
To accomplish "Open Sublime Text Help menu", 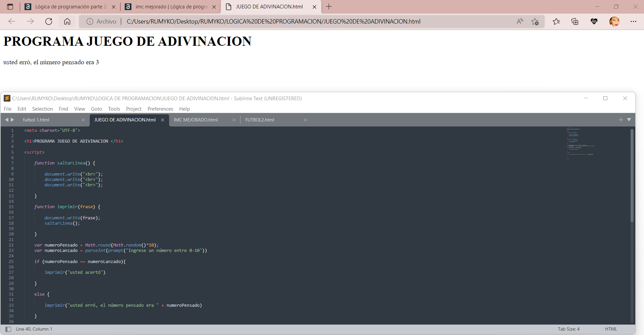I will (x=184, y=109).
